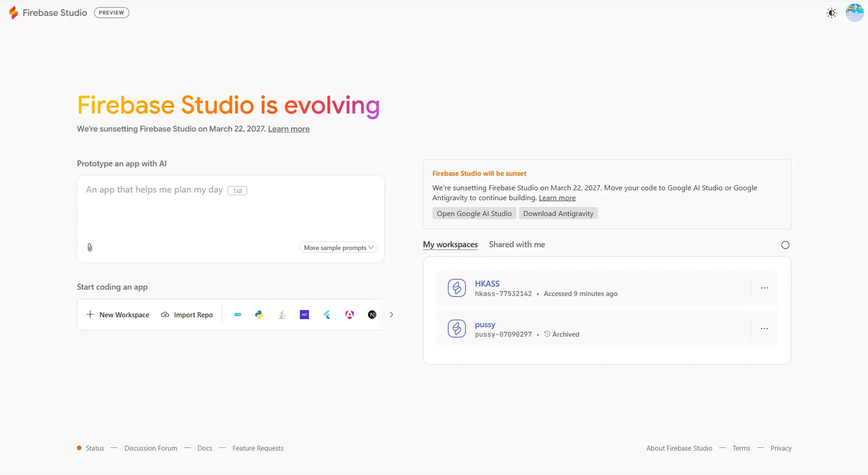Pick the .NET template icon

pos(304,315)
